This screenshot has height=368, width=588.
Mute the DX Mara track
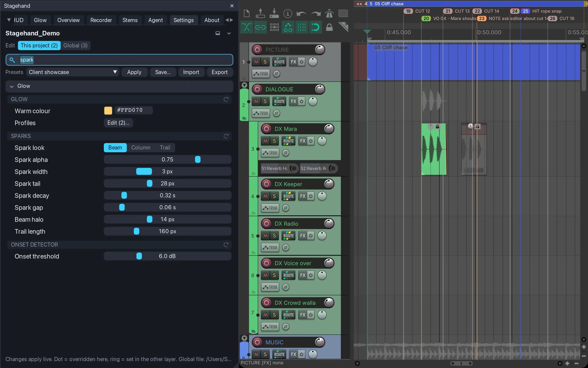pyautogui.click(x=265, y=141)
